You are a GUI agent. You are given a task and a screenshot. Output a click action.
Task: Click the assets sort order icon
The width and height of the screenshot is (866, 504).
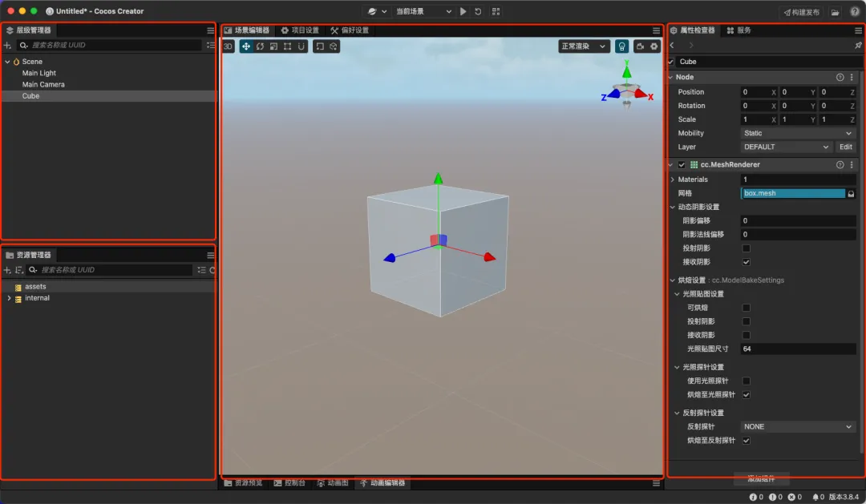point(19,270)
